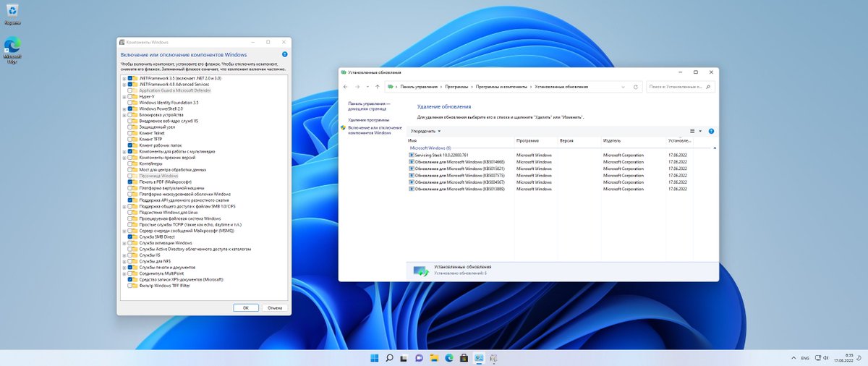Toggle .NET Framework 4.8 Advanced Services checkbox
Screen dimensions: 868x366
coord(131,84)
